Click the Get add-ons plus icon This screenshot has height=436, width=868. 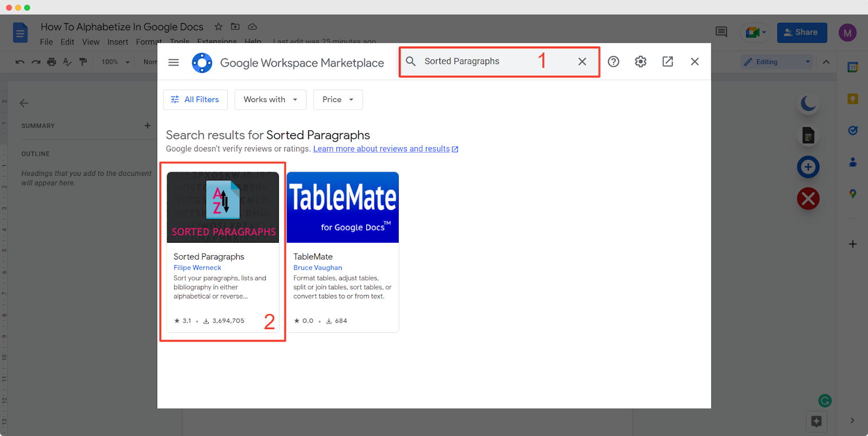[x=853, y=244]
